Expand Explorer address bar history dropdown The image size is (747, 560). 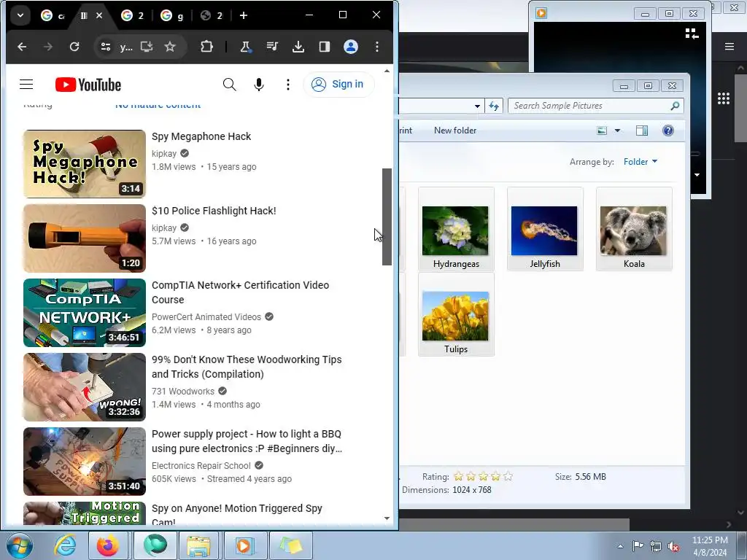pyautogui.click(x=477, y=106)
